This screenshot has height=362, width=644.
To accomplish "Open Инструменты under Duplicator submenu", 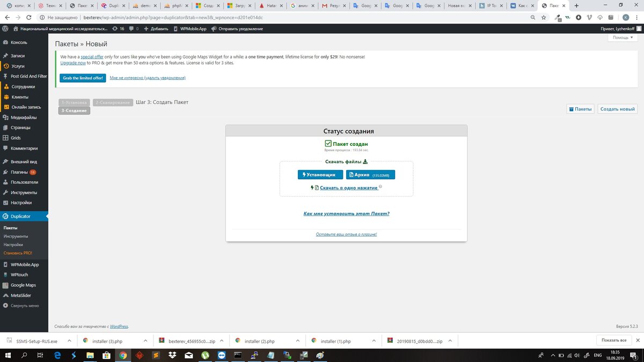I will (x=16, y=236).
